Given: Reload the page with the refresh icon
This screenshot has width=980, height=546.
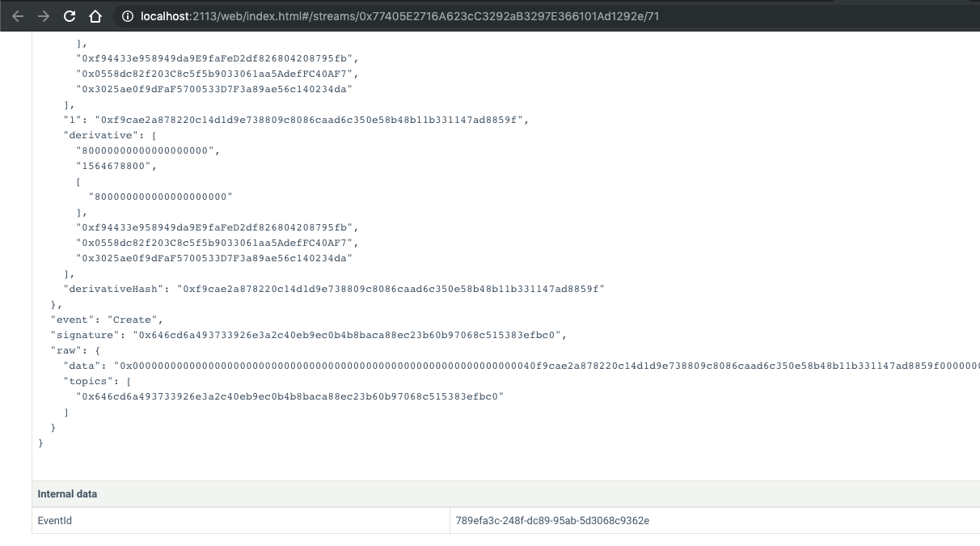Looking at the screenshot, I should (x=70, y=16).
